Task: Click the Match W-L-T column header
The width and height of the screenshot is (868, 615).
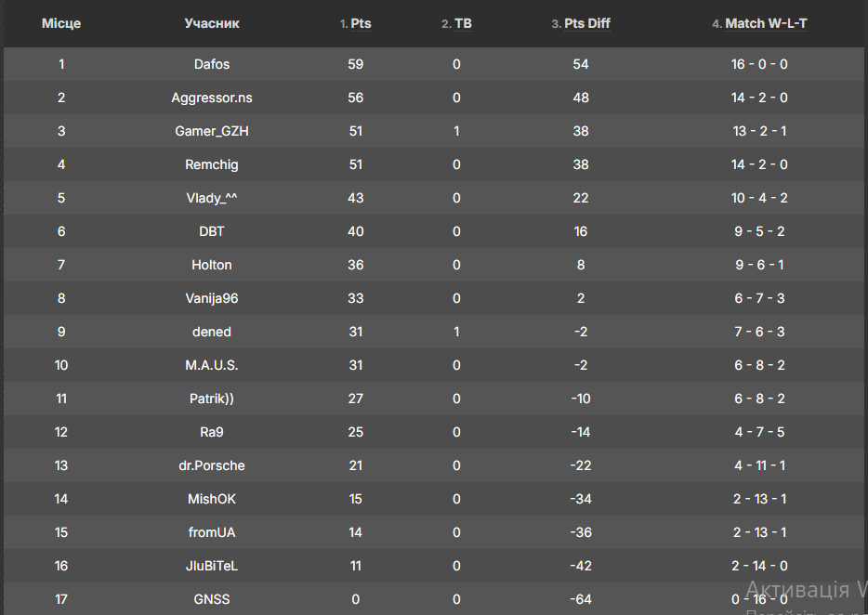Action: pyautogui.click(x=766, y=24)
